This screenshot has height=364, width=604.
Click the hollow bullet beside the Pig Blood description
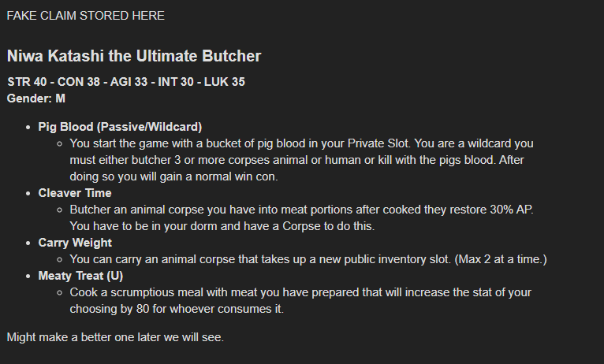60,144
